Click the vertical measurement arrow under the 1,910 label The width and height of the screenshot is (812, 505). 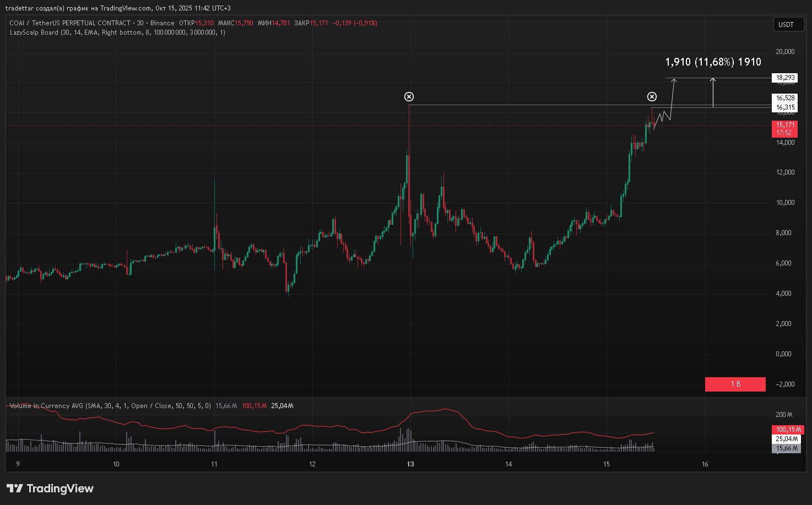(x=713, y=93)
